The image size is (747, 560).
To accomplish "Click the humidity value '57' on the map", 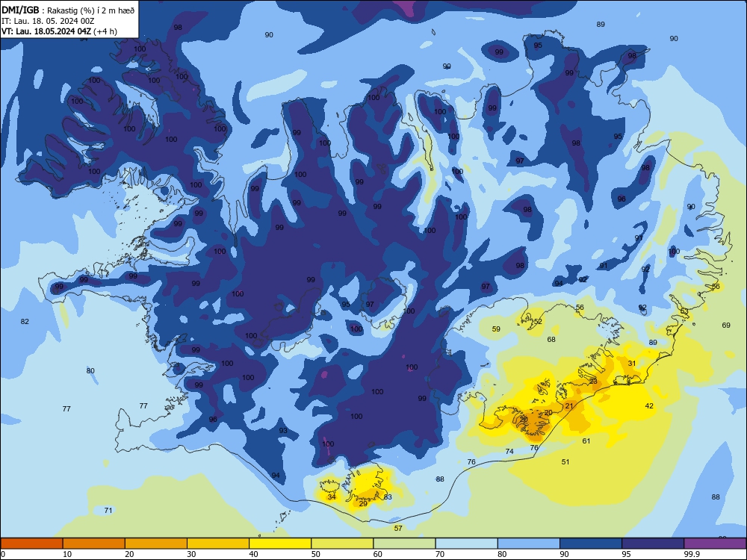I will [x=398, y=528].
